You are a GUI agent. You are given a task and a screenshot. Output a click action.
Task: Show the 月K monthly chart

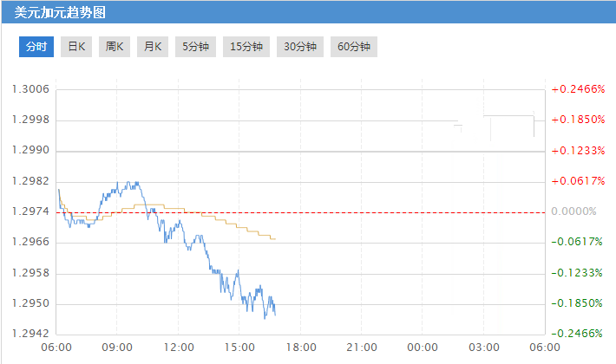coord(153,47)
